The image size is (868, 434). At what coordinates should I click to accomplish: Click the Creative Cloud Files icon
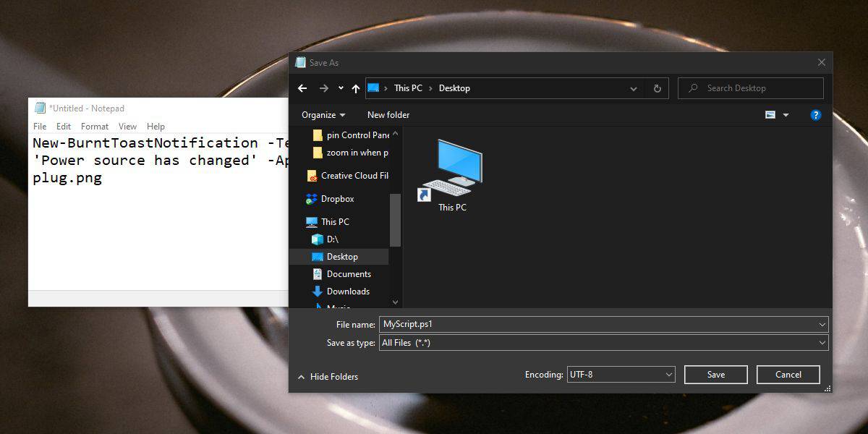coord(312,176)
